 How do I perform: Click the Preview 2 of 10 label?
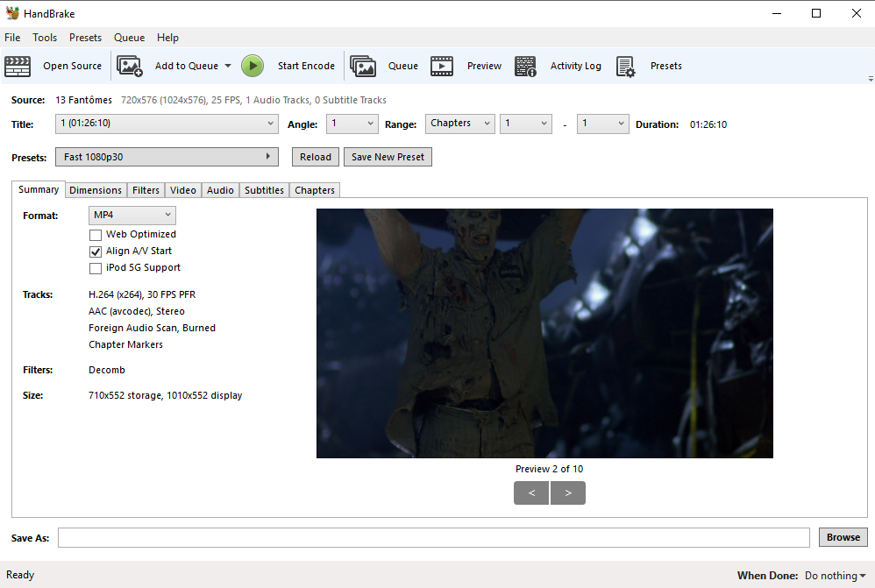549,469
